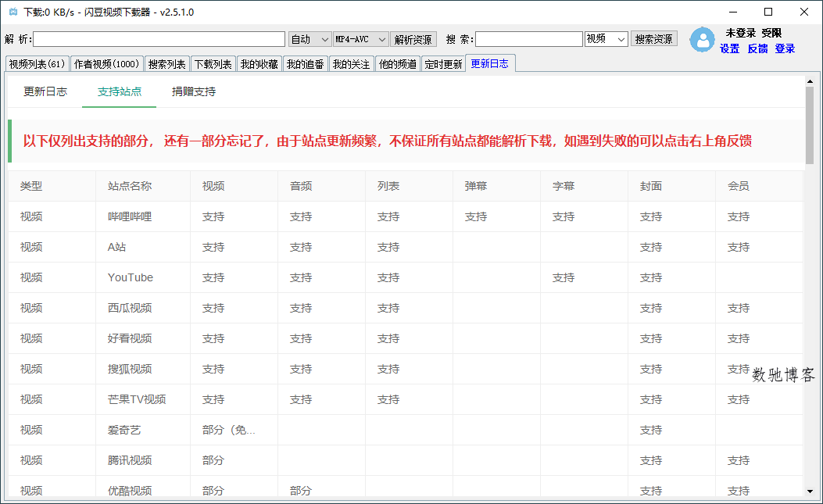Open the 他的频道 tab

(x=397, y=64)
